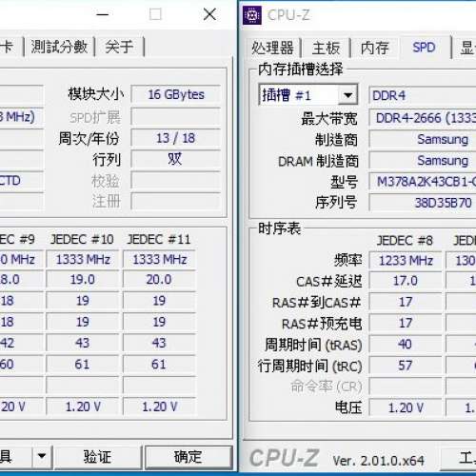
Task: Click the 周期时间 (tRAS) label
Action: [313, 345]
